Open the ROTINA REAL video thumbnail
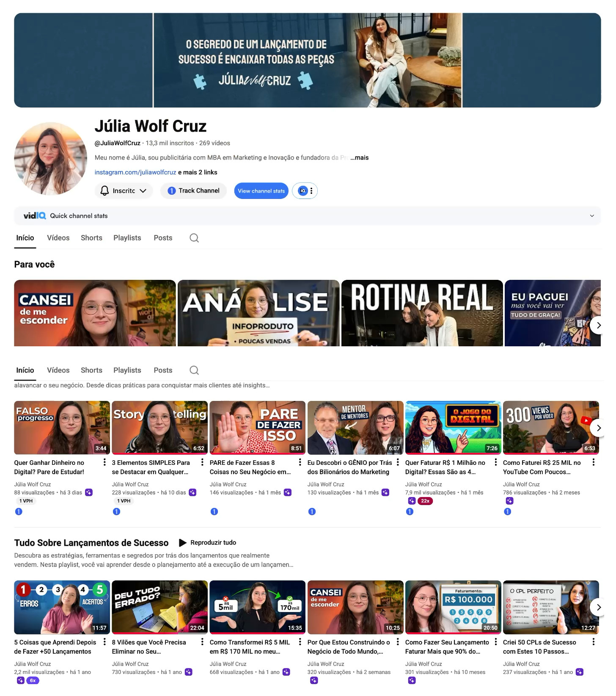The height and width of the screenshot is (696, 616). [422, 313]
